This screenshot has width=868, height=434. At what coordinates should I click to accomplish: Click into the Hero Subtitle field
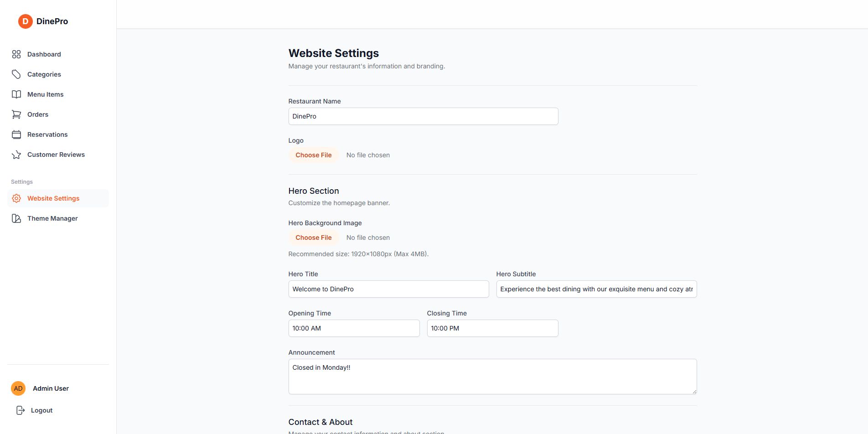pos(596,289)
